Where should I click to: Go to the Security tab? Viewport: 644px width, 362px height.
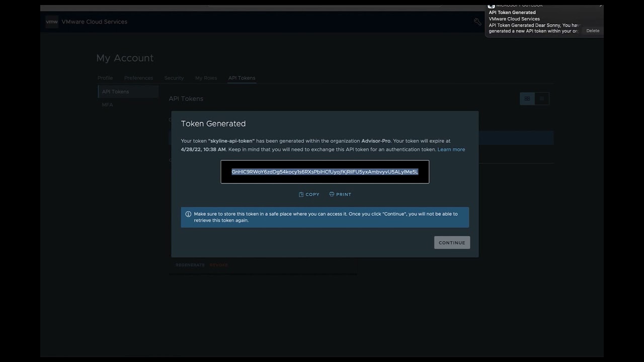pyautogui.click(x=174, y=78)
